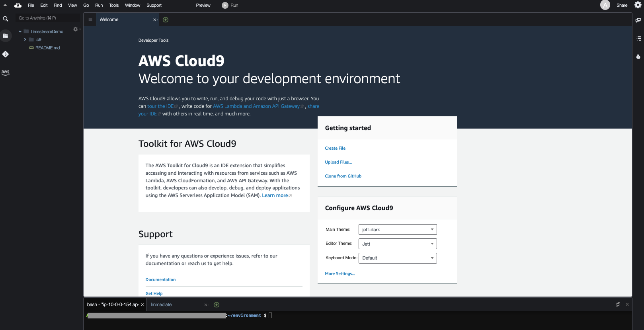Open file tree settings gear menu
The image size is (644, 330).
point(76,29)
